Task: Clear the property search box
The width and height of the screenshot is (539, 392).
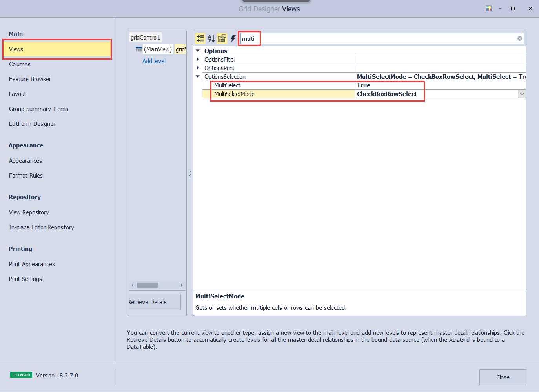Action: [x=520, y=38]
